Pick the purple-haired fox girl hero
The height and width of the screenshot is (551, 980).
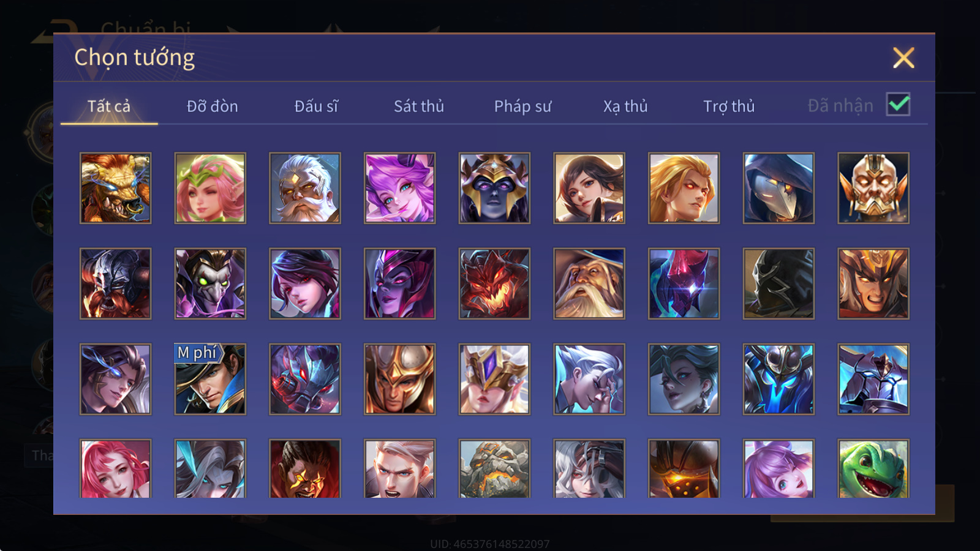tap(400, 188)
